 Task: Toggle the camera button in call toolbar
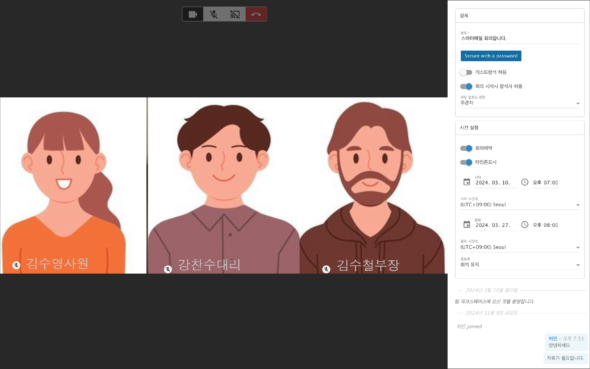tap(193, 14)
